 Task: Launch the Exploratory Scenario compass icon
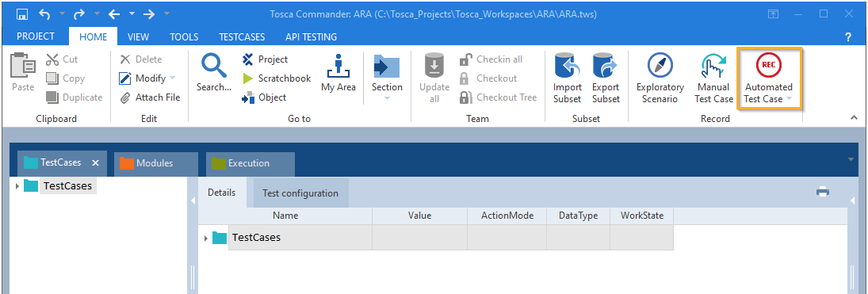[x=660, y=65]
